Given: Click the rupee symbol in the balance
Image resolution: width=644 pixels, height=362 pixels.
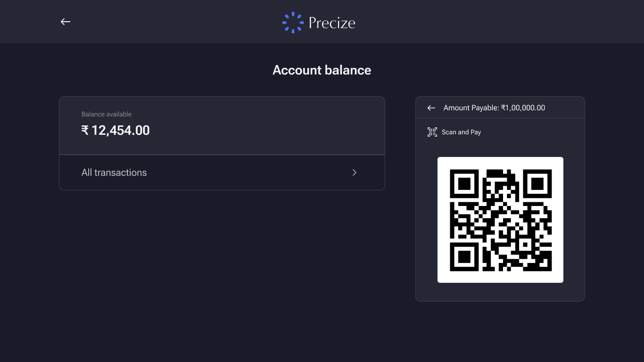Looking at the screenshot, I should 85,130.
